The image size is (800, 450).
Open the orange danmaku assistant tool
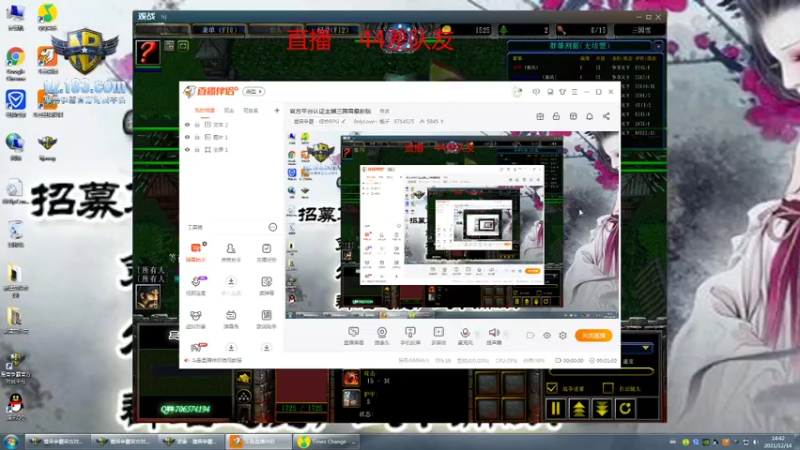[x=196, y=253]
